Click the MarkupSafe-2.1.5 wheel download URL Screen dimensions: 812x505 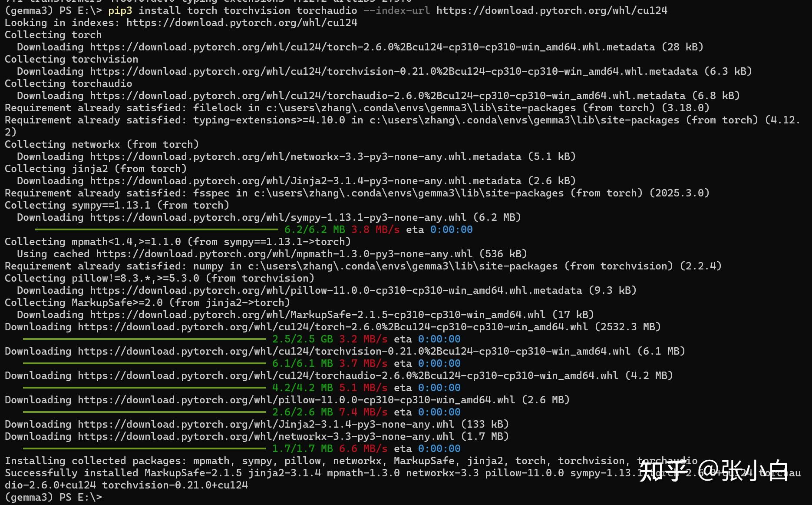tap(321, 314)
